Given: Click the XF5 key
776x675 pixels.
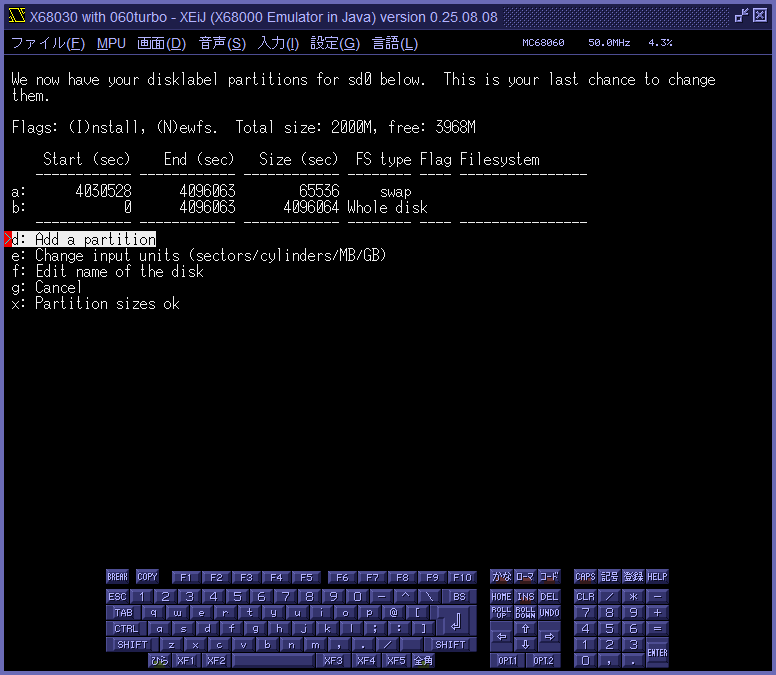Looking at the screenshot, I should pos(396,660).
